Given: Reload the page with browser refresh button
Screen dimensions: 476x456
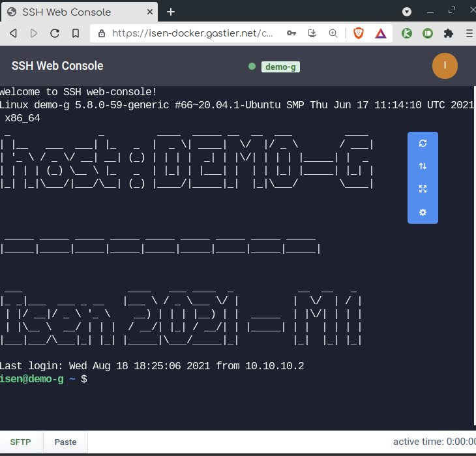Looking at the screenshot, I should pos(55,33).
